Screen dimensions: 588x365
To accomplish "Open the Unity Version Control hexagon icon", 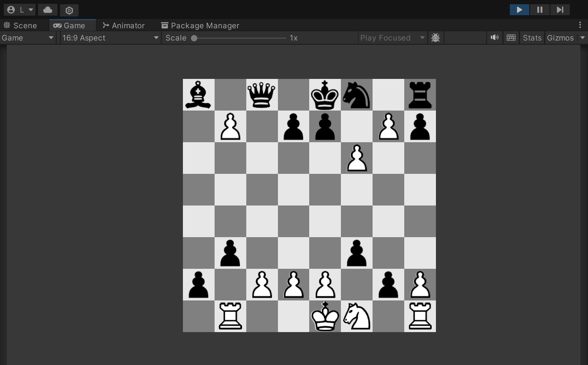I will coord(69,10).
